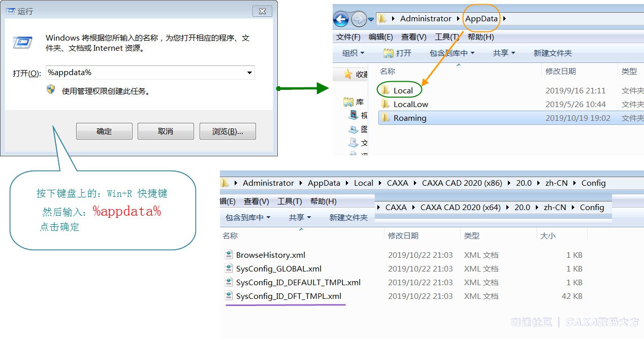Select the Roaming folder icon
Screen dimensions: 644x339
385,118
